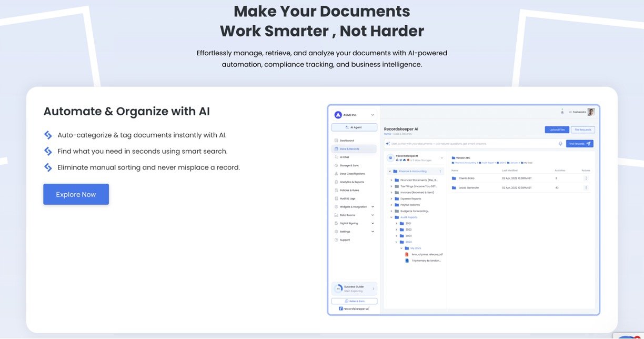Click the Annual press release.pdf file
Screen dimensions: 644x339
pyautogui.click(x=427, y=254)
